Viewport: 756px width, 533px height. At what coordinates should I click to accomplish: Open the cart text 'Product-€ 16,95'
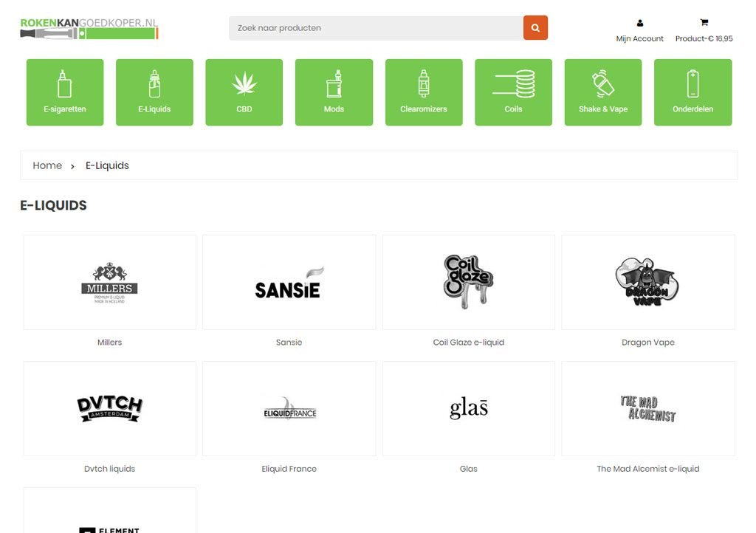click(704, 38)
